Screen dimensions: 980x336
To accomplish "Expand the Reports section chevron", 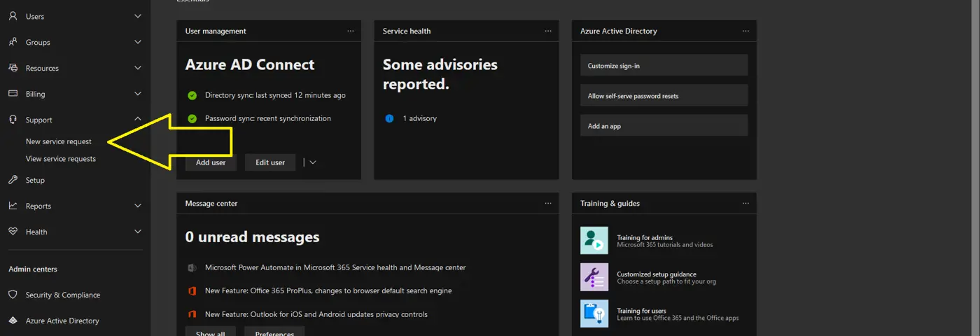I will point(138,206).
